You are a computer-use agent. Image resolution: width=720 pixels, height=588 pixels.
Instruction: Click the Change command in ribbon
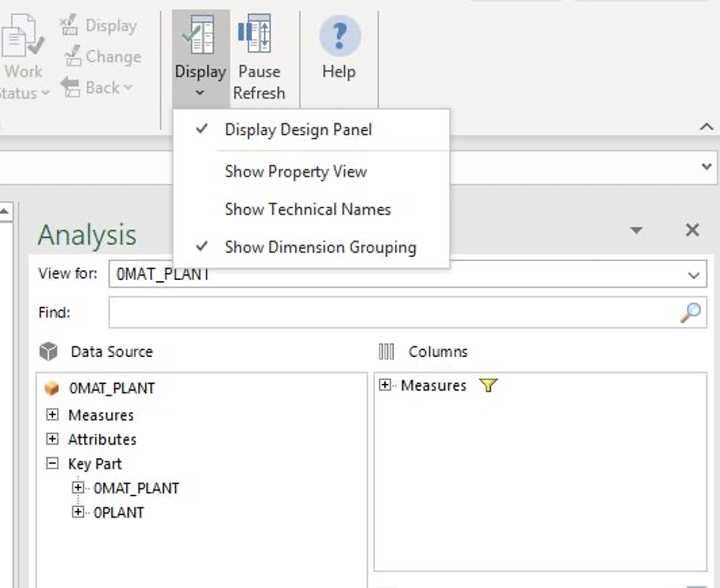[x=102, y=56]
